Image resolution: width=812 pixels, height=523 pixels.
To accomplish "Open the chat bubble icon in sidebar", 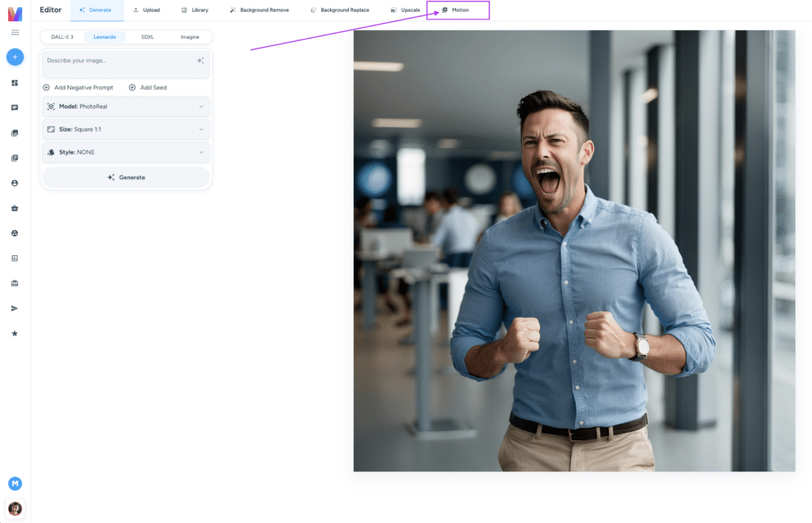I will [x=14, y=108].
